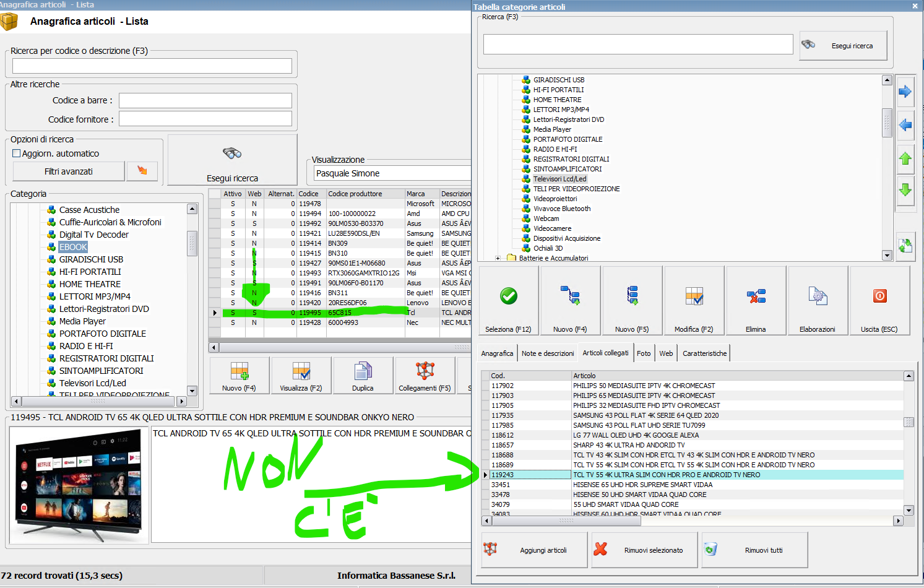The width and height of the screenshot is (924, 588).
Task: Select Digital Tv Decoder category
Action: tap(94, 235)
